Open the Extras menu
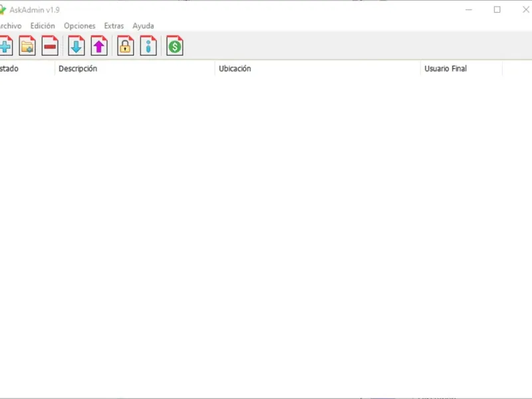This screenshot has width=532, height=399. (x=114, y=26)
